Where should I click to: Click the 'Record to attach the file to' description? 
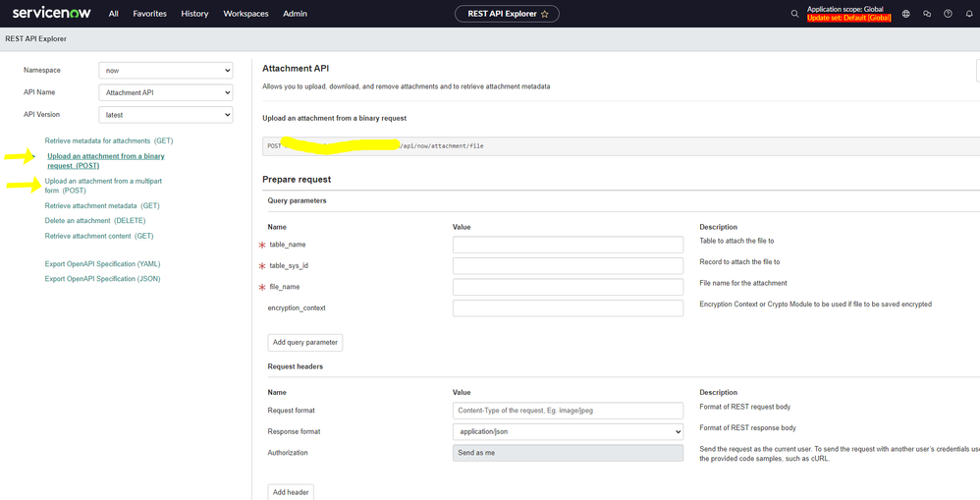(x=739, y=262)
